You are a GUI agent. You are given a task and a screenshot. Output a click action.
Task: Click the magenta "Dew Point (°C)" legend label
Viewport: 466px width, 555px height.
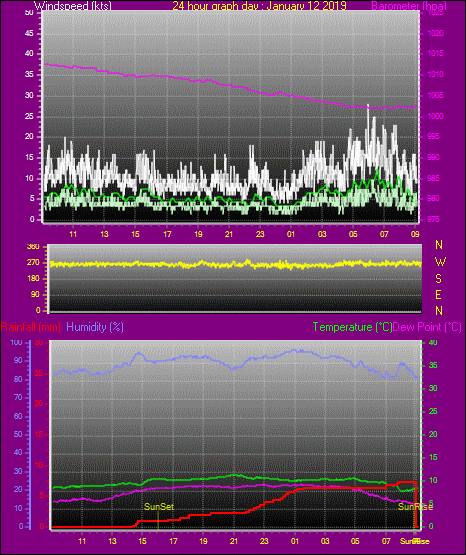427,327
